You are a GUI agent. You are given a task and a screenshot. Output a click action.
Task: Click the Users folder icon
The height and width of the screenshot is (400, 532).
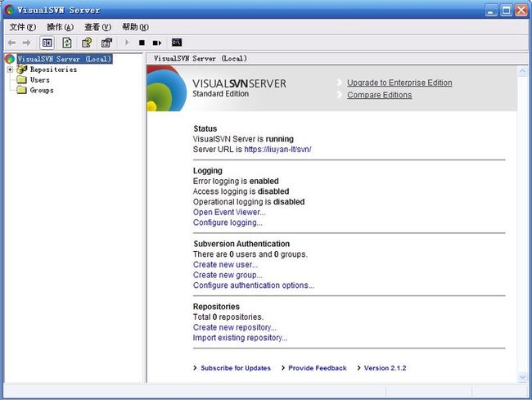pyautogui.click(x=22, y=80)
